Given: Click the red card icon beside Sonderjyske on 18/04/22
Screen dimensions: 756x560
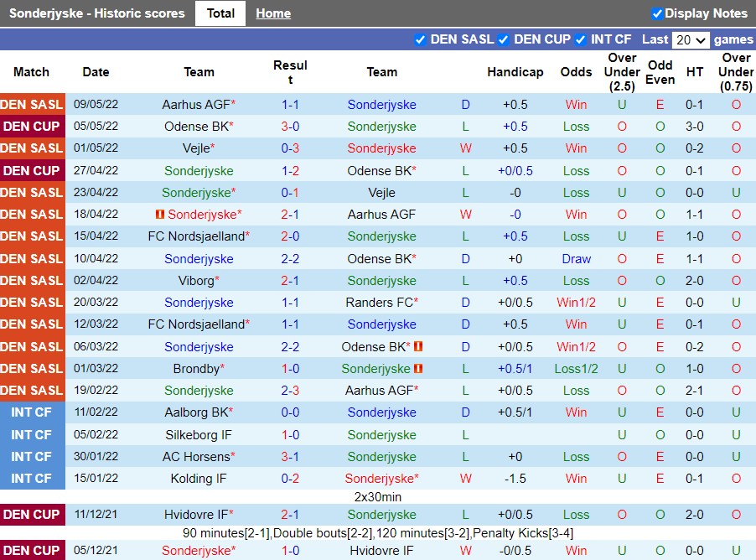Looking at the screenshot, I should 160,215.
